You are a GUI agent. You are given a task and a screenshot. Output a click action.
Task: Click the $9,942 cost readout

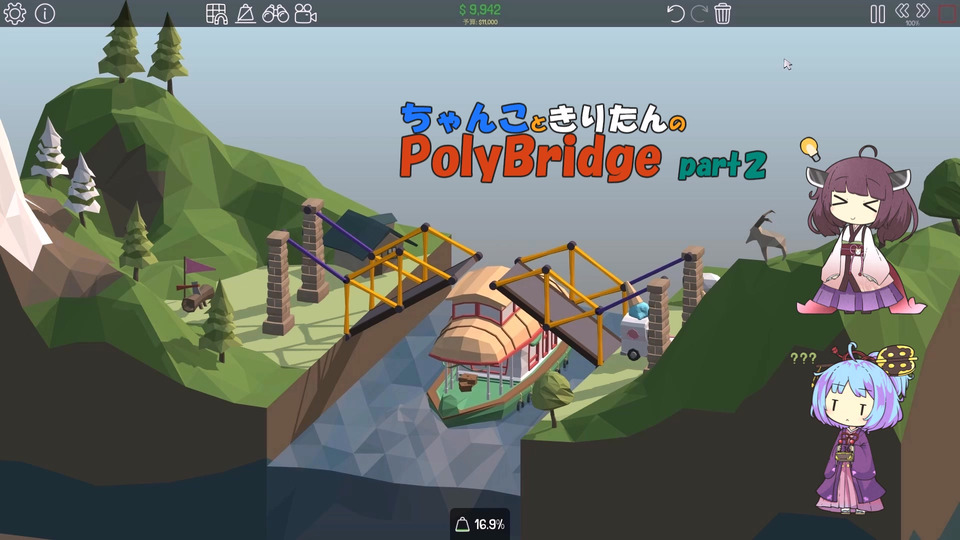(x=480, y=10)
